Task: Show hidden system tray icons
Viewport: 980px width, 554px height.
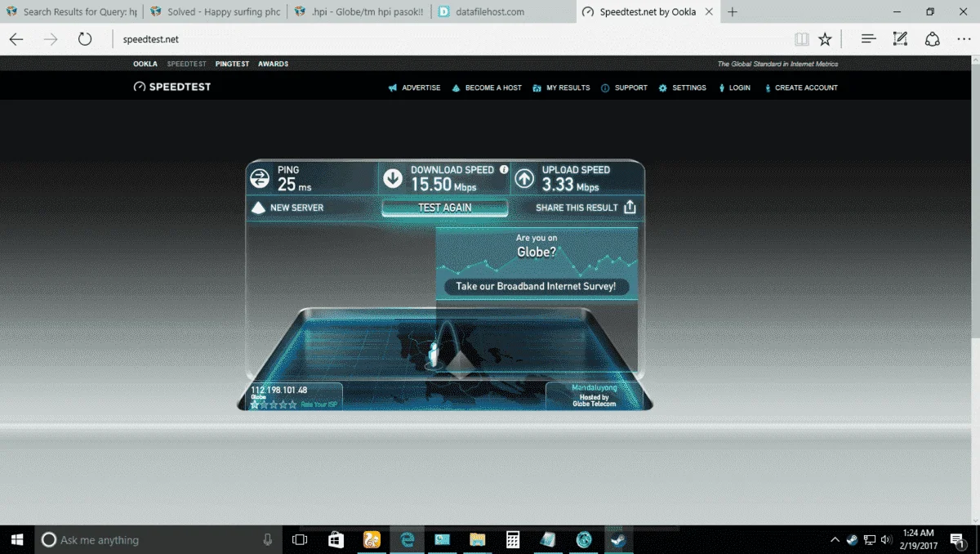Action: pyautogui.click(x=835, y=539)
